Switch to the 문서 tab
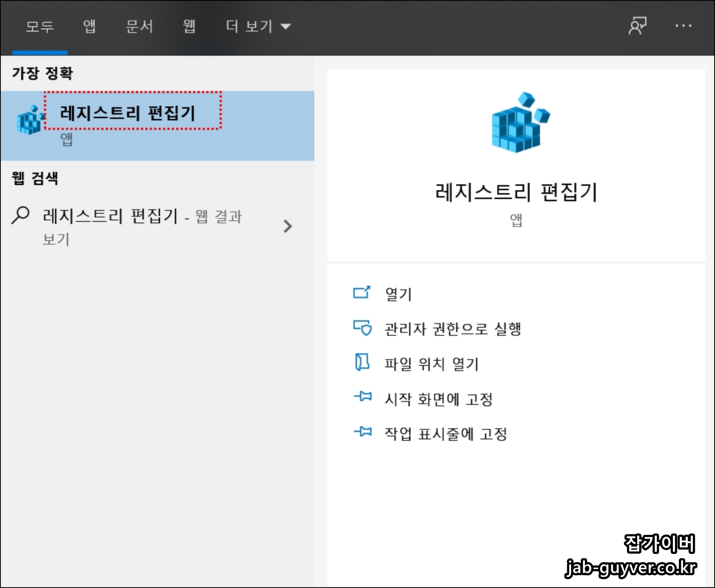715x588 pixels. tap(139, 27)
